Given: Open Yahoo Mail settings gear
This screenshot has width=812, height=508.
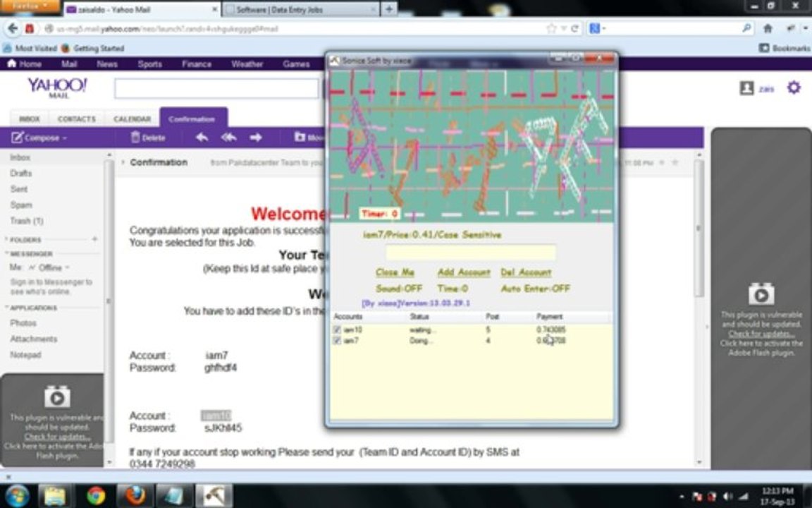Looking at the screenshot, I should click(794, 87).
